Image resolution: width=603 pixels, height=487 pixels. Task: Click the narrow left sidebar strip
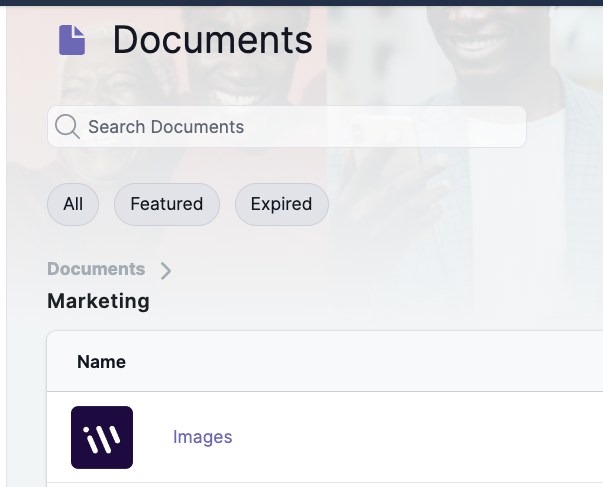click(x=3, y=250)
